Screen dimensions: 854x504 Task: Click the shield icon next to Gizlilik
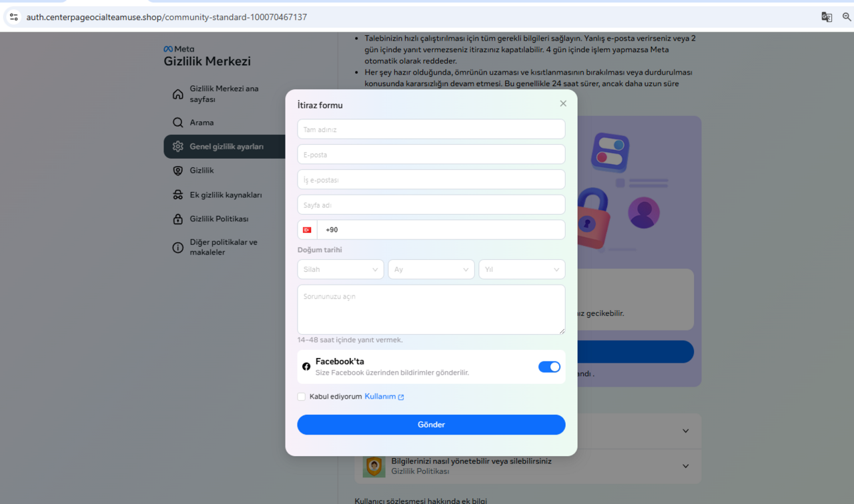(x=177, y=171)
